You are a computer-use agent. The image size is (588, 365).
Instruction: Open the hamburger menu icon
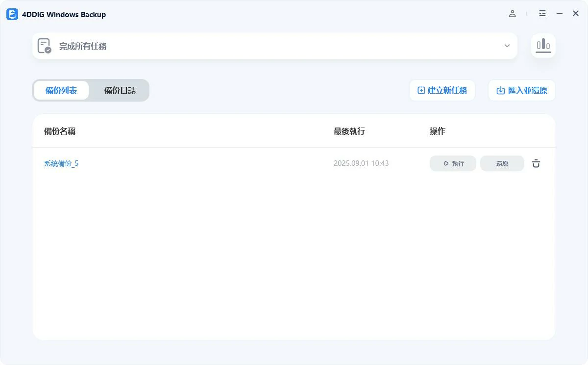click(542, 14)
